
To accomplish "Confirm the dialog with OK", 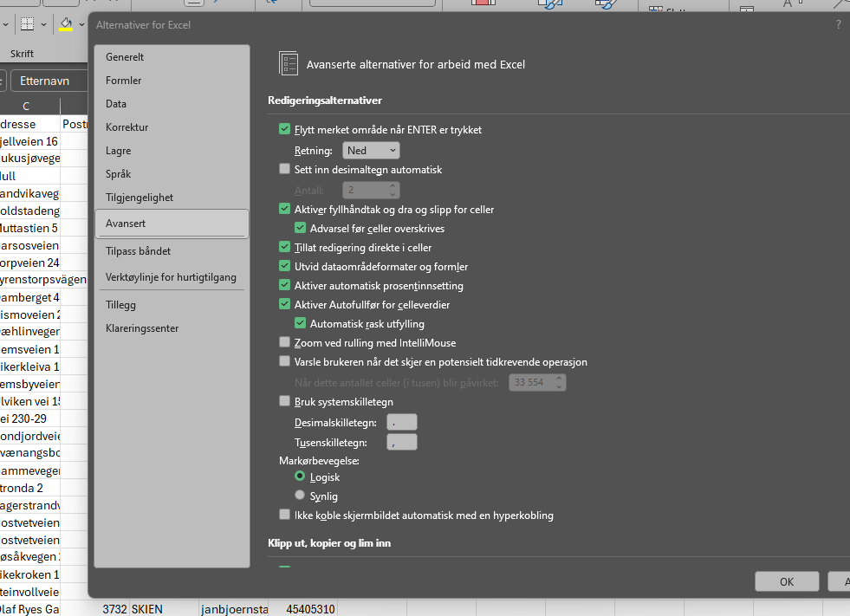I will pyautogui.click(x=787, y=582).
